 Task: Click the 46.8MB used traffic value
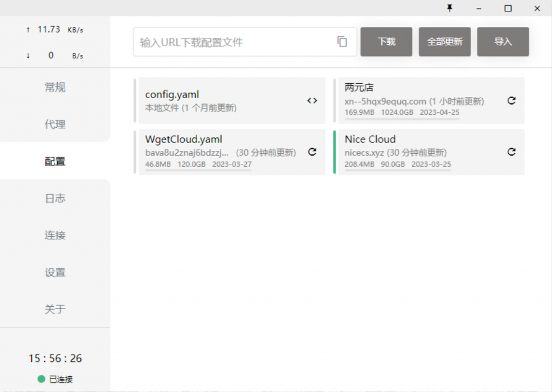158,164
